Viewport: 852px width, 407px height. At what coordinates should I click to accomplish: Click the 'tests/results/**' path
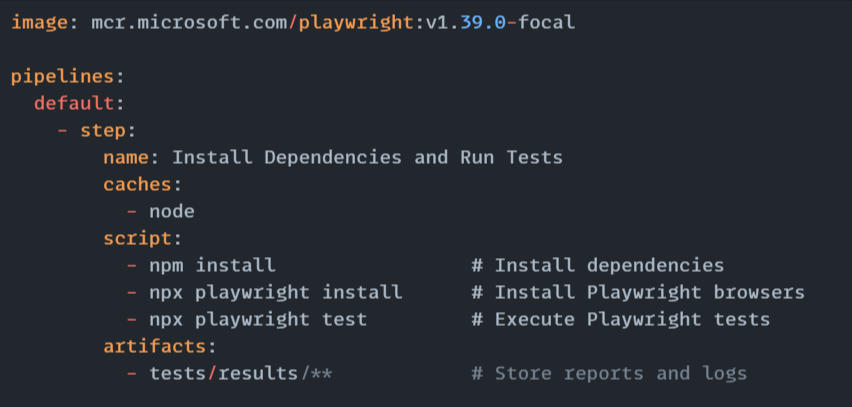[x=241, y=373]
